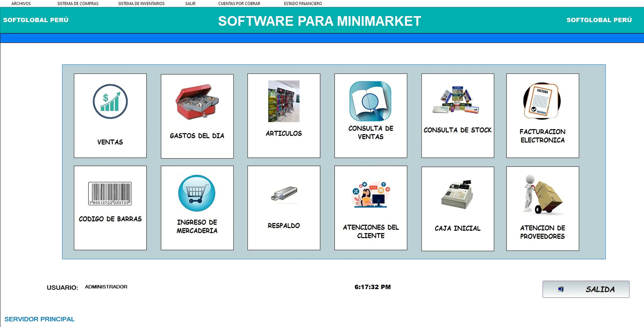This screenshot has width=644, height=327.
Task: Click the cash register icon
Action: click(457, 194)
